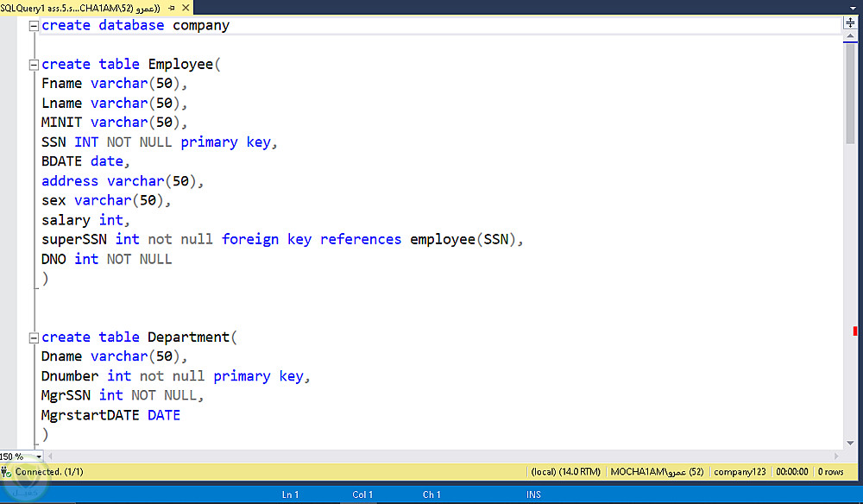Click the '00:00:00' elapsed time entry
The width and height of the screenshot is (863, 504).
792,471
